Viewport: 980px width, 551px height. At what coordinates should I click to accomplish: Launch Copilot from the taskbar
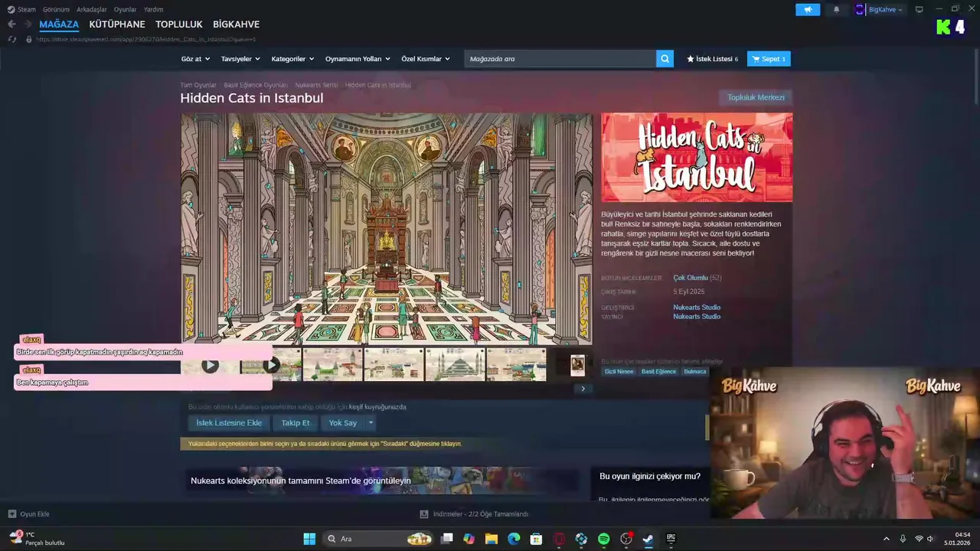tap(469, 539)
